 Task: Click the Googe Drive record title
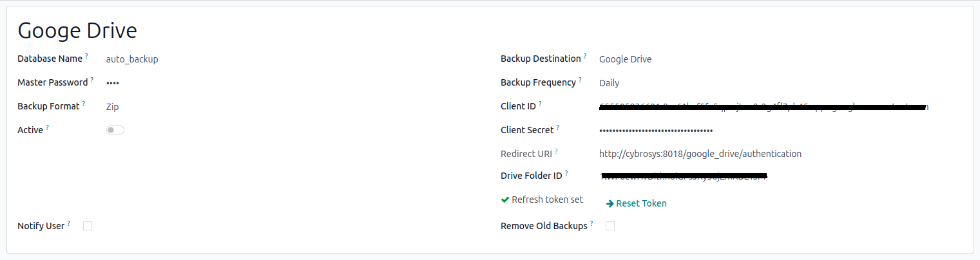[x=77, y=30]
